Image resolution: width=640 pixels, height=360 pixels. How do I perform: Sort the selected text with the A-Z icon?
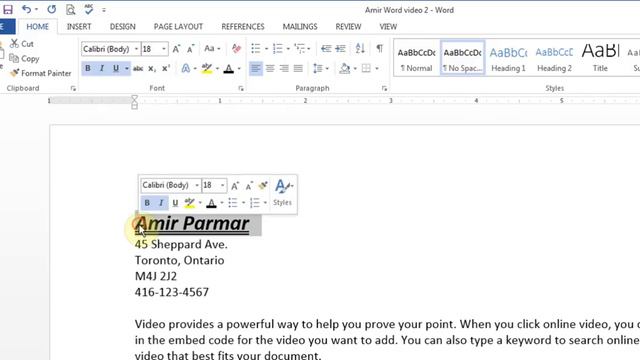coord(360,49)
